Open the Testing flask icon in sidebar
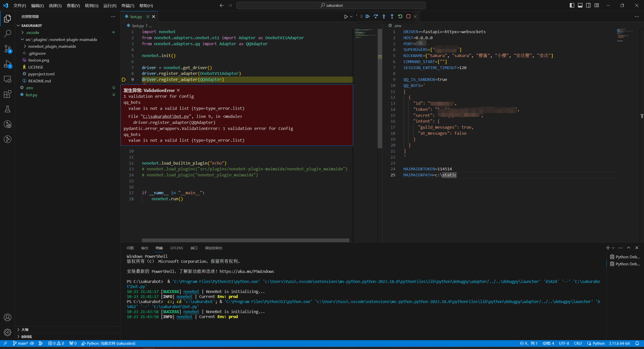The width and height of the screenshot is (644, 349). pos(8,109)
